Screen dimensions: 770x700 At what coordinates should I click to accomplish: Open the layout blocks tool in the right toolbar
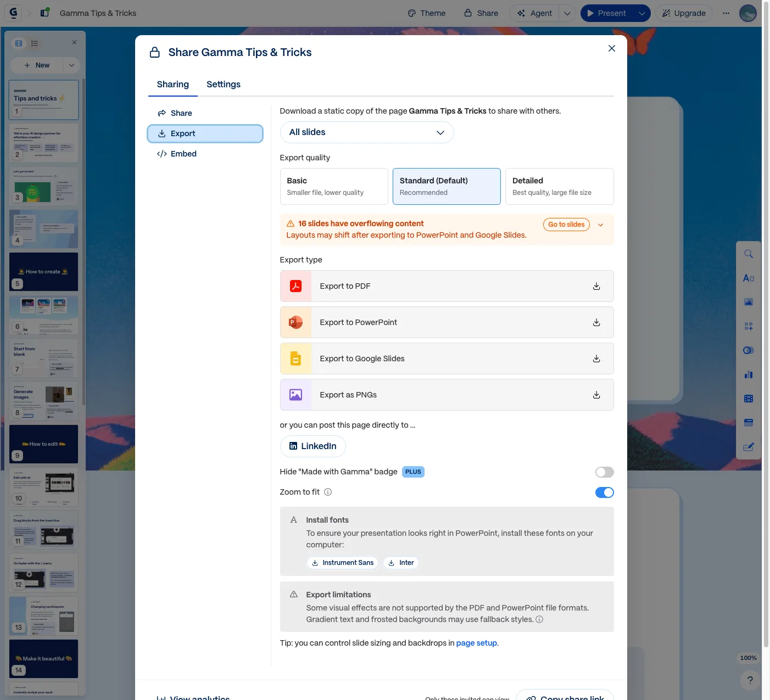coord(748,326)
